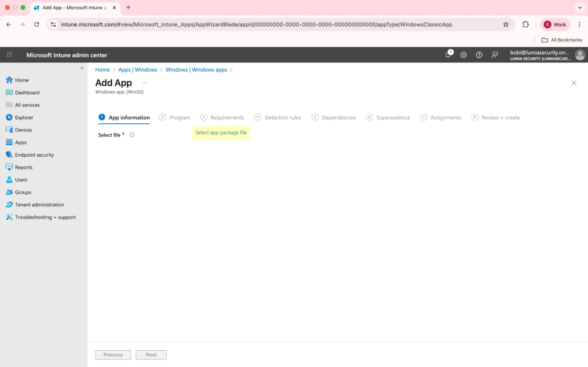Screen dimensions: 588x367
Task: Select the Supersedence step tab
Action: pyautogui.click(x=388, y=117)
